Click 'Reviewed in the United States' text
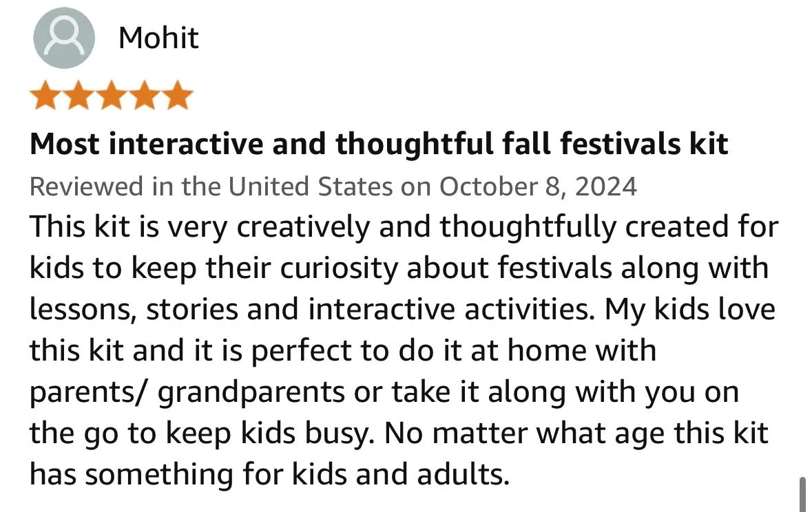Image resolution: width=812 pixels, height=512 pixels. (211, 186)
